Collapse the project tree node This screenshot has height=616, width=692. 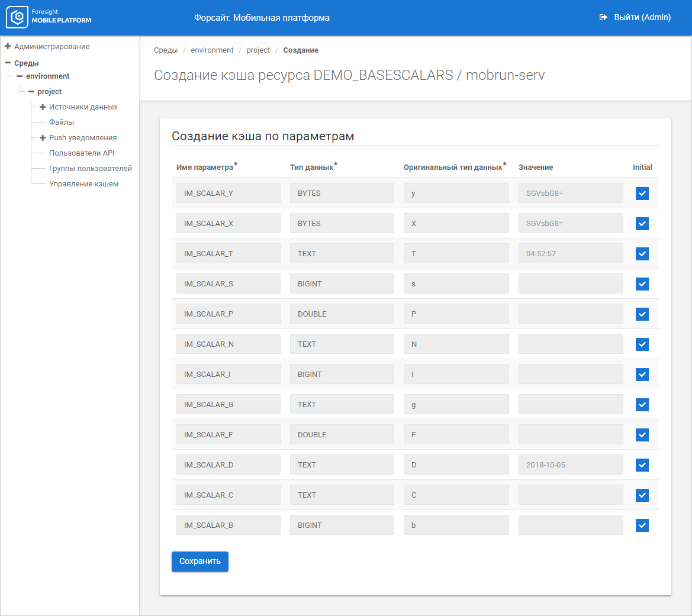tap(31, 92)
